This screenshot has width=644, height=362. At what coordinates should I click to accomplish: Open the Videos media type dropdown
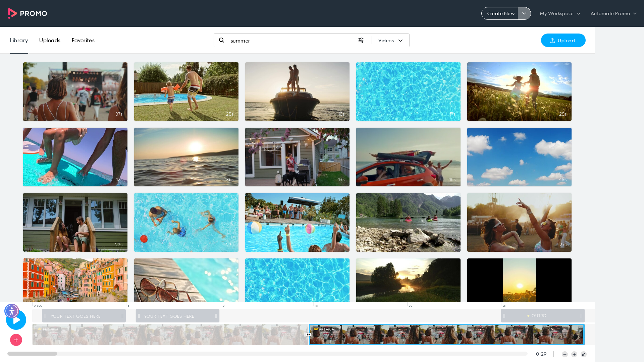pyautogui.click(x=390, y=41)
